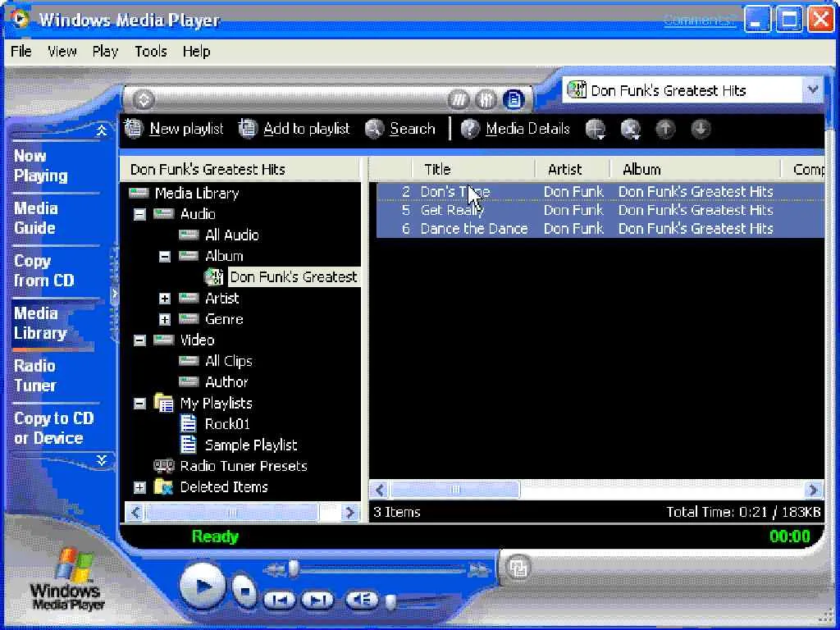The width and height of the screenshot is (840, 630).
Task: Open the Sample Playlist
Action: click(251, 445)
